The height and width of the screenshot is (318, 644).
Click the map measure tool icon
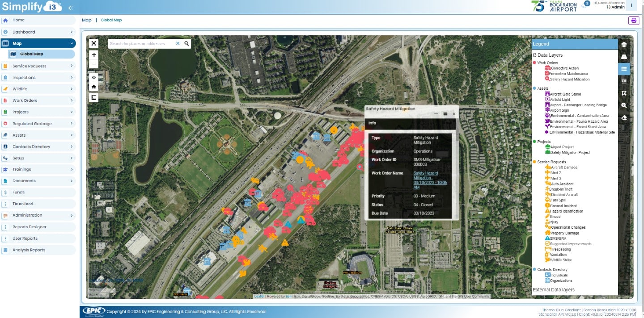(624, 93)
